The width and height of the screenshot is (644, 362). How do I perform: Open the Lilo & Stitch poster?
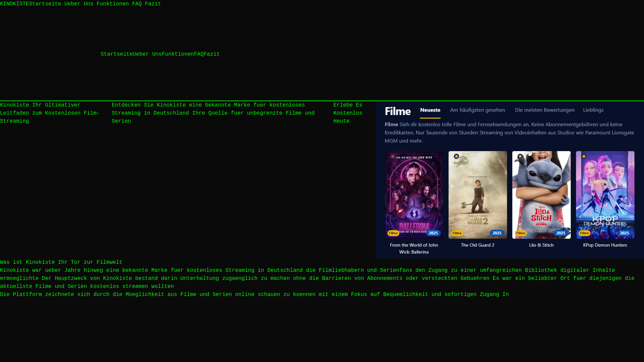pos(541,195)
